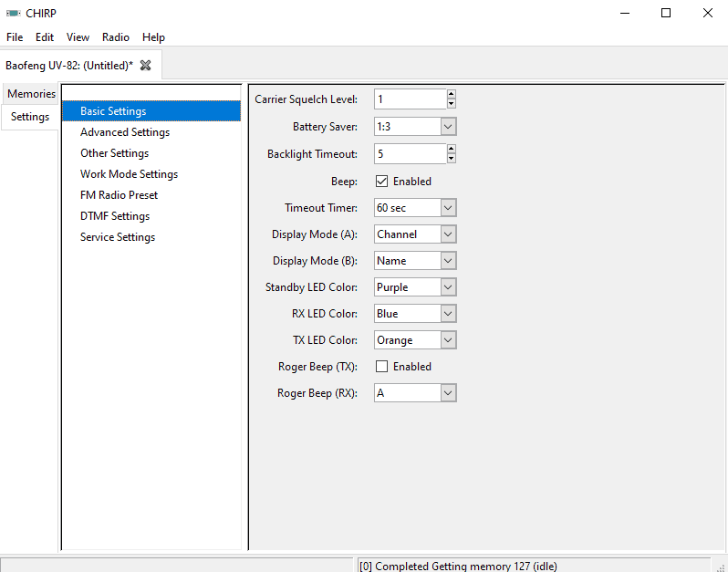The image size is (728, 572).
Task: Open the Help menu
Action: coord(153,37)
